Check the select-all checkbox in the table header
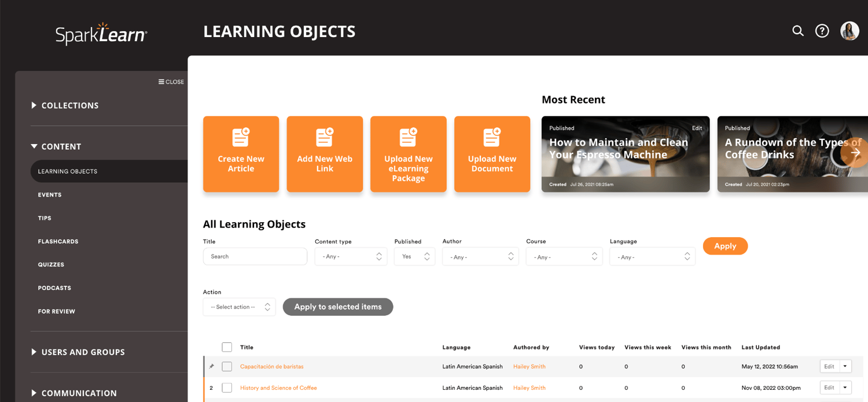Screen dimensions: 868x402 (227, 346)
